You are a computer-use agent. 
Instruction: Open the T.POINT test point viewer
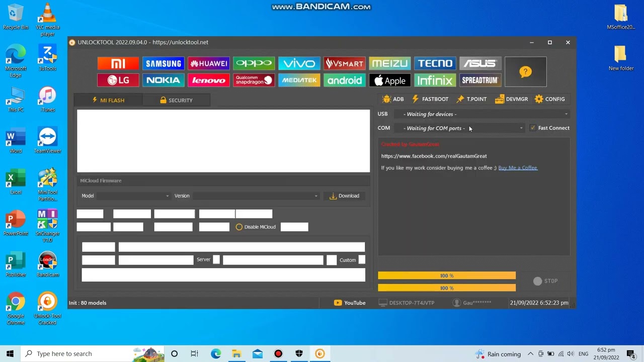point(471,99)
